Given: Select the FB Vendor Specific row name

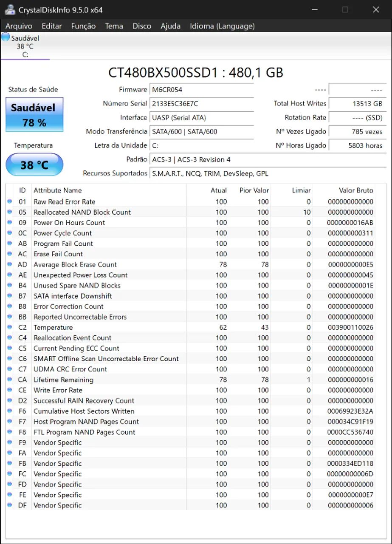Looking at the screenshot, I should click(x=57, y=463).
